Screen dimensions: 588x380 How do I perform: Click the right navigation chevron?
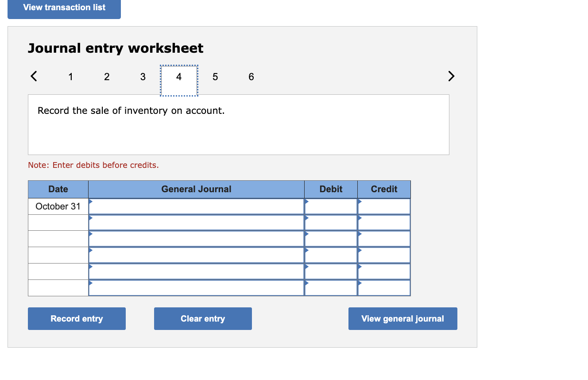coord(451,76)
